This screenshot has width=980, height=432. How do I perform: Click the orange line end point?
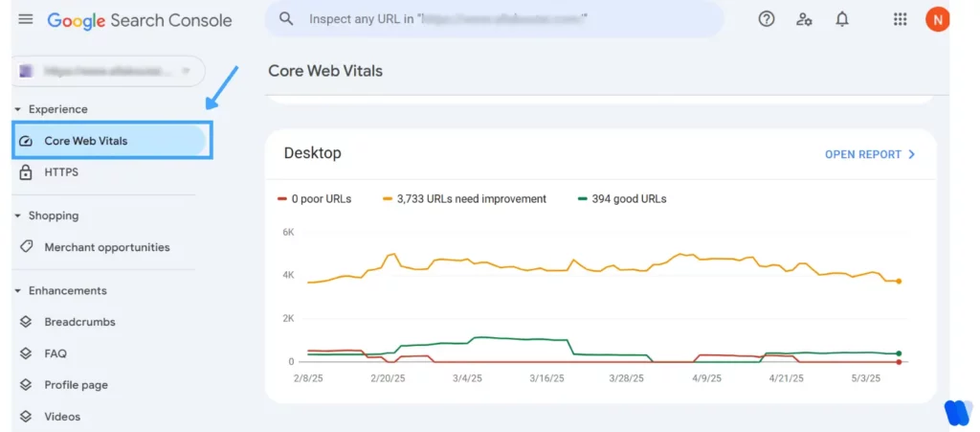(899, 282)
